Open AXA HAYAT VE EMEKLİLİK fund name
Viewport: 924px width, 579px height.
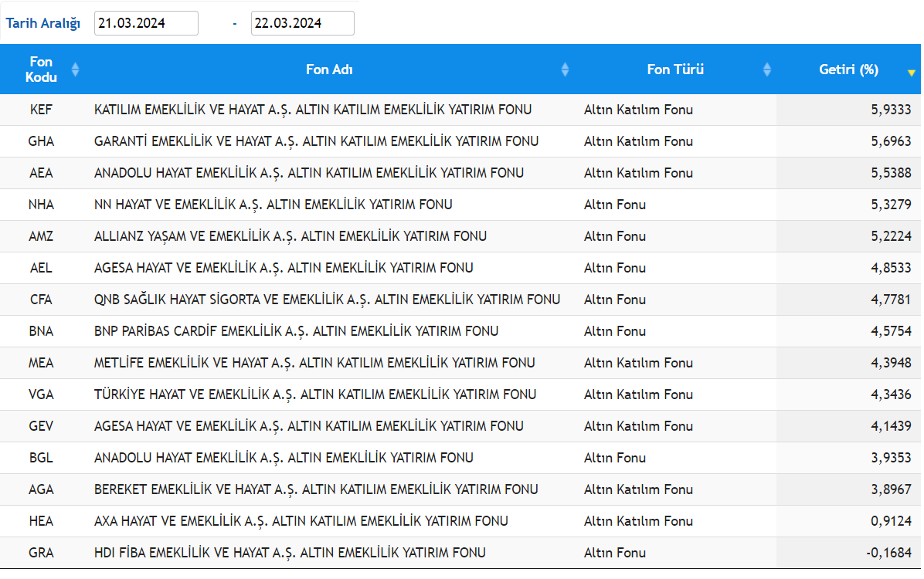301,521
